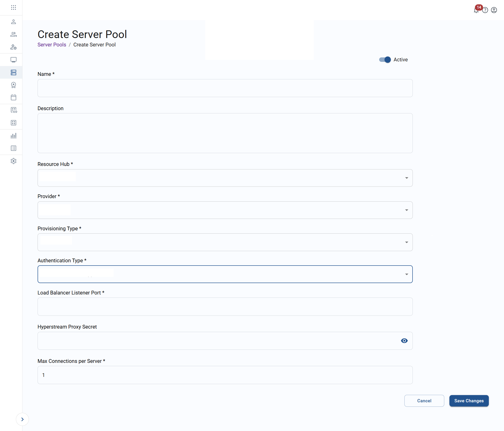Select the Desktops monitor icon in sidebar
Image resolution: width=504 pixels, height=431 pixels.
(14, 60)
